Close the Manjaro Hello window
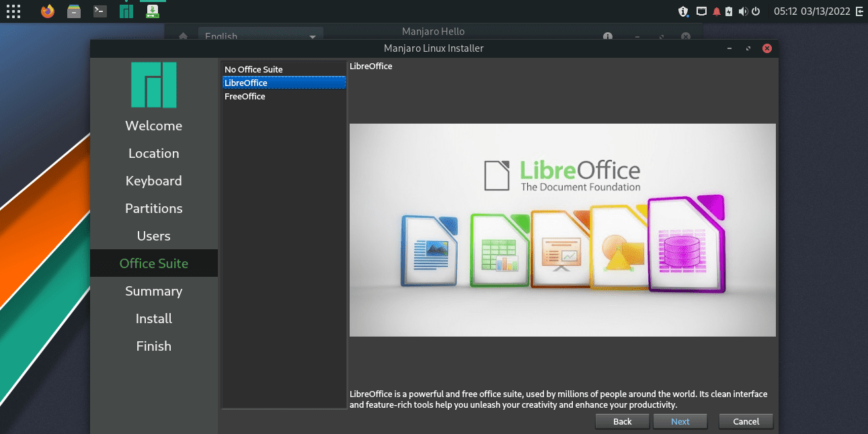 [685, 36]
